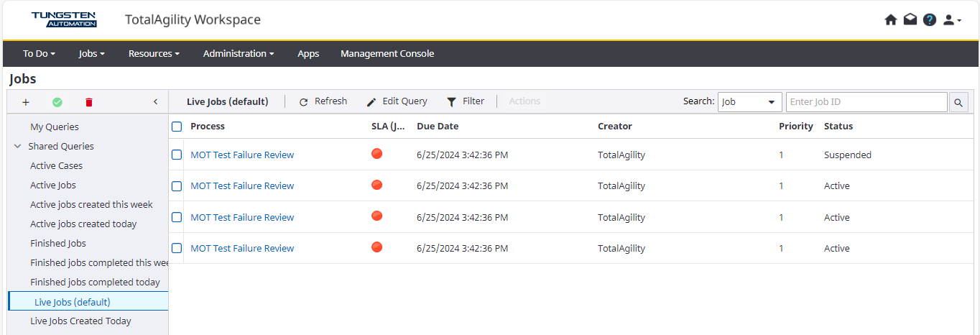Viewport: 980px width, 335px height.
Task: Collapse the queries sidebar with arrow
Action: coord(156,102)
